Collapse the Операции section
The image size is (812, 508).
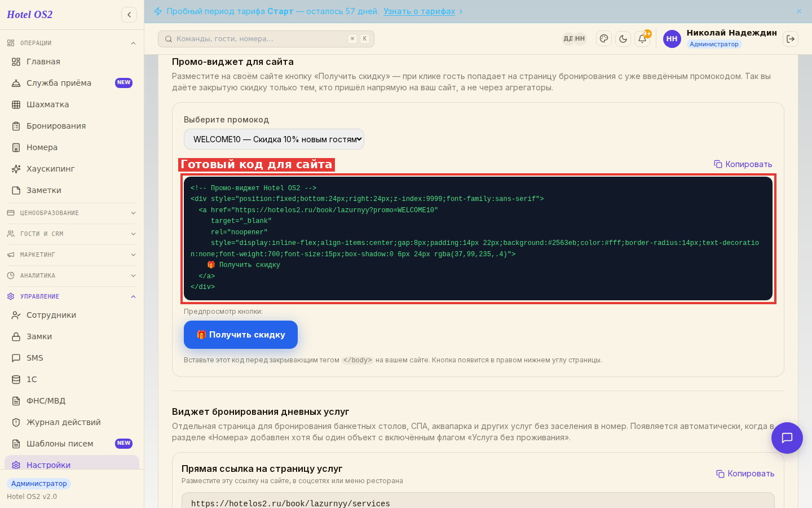click(x=71, y=43)
